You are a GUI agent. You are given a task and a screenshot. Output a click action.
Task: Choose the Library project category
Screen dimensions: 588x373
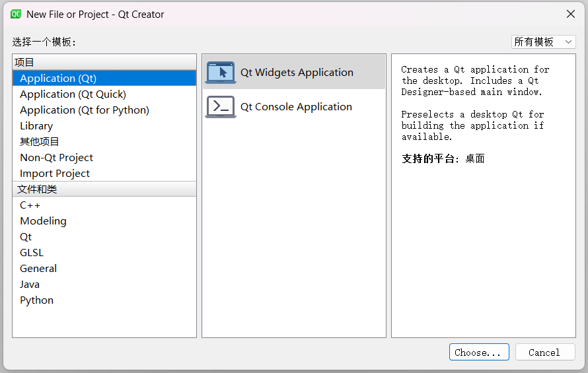tap(104, 125)
